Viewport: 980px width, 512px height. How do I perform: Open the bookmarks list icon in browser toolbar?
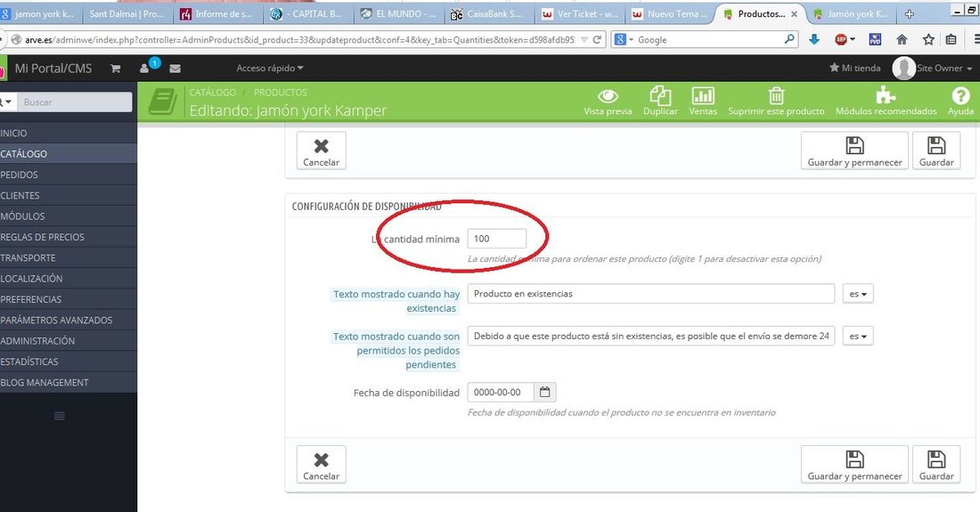point(951,39)
